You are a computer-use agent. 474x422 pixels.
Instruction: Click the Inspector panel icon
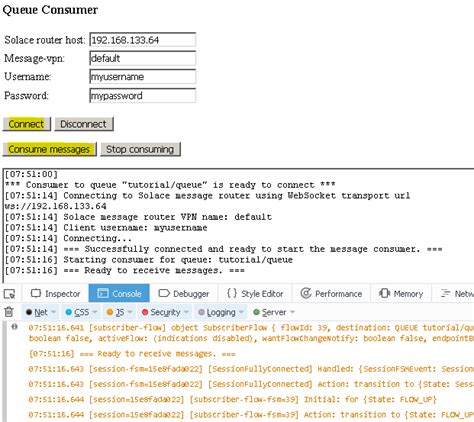click(x=36, y=293)
